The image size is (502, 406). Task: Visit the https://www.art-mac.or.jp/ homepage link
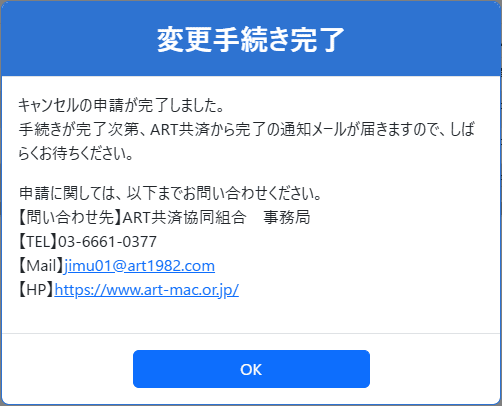[x=147, y=290]
